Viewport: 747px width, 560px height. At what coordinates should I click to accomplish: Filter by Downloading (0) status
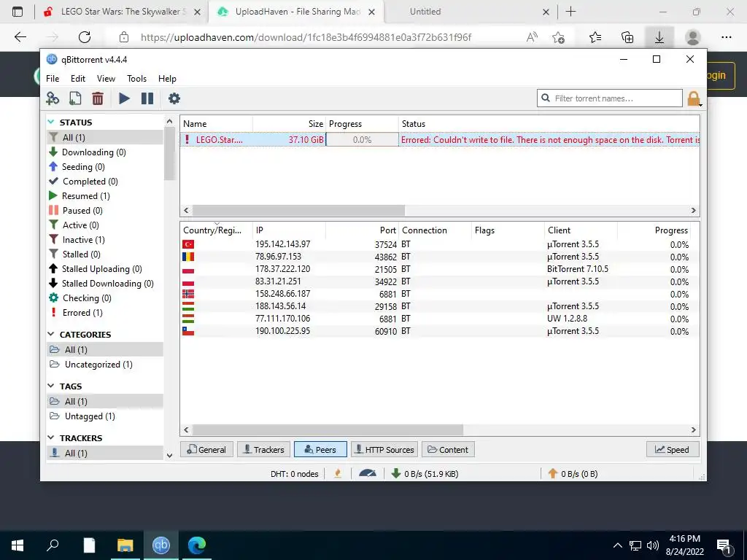(105, 152)
